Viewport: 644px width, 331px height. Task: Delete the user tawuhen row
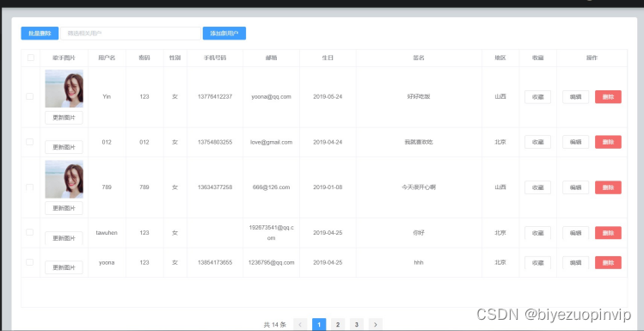pos(608,233)
